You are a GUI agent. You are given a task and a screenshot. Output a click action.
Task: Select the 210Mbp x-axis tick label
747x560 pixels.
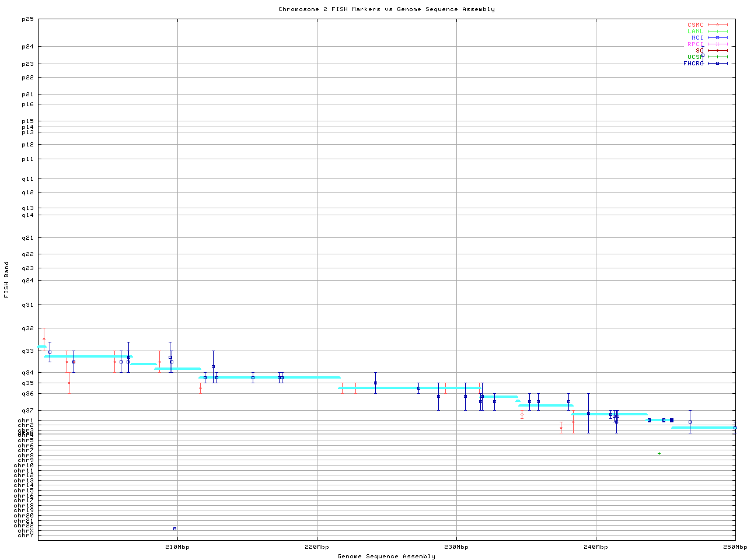[177, 547]
